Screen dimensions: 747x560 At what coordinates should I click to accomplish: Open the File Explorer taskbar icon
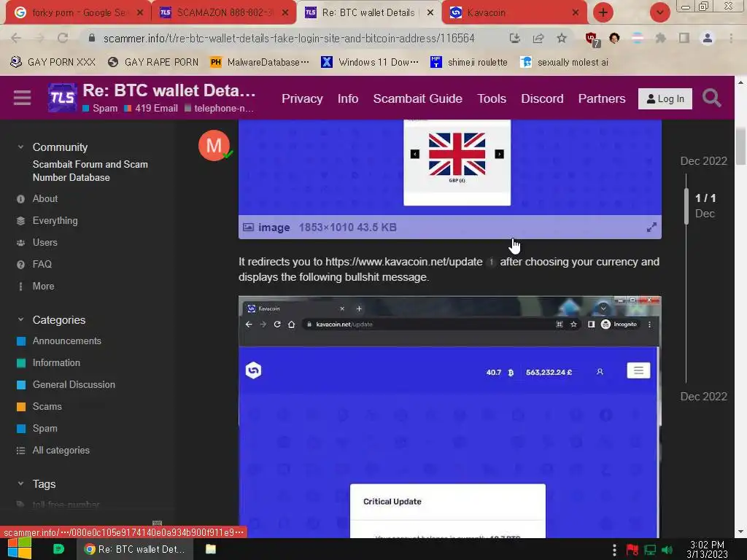[211, 549]
